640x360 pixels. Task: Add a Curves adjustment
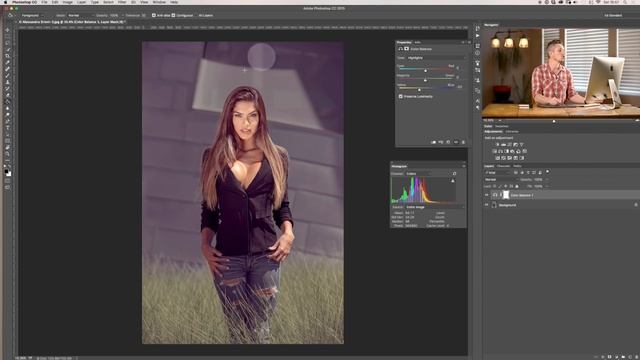509,144
